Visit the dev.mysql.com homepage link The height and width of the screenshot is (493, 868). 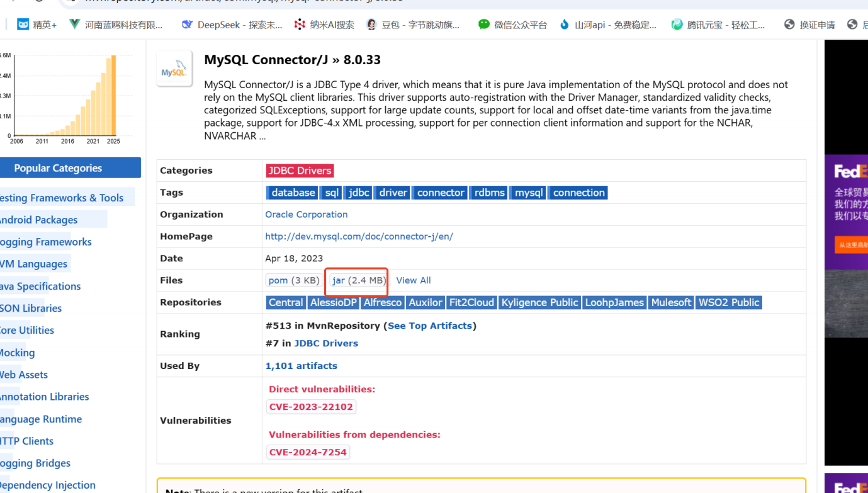click(x=359, y=237)
